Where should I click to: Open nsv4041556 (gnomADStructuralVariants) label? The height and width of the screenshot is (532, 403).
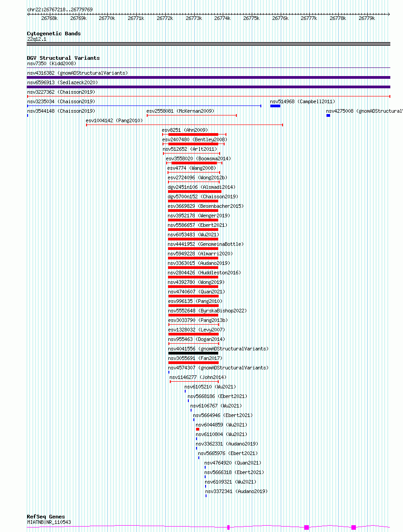[x=218, y=349]
